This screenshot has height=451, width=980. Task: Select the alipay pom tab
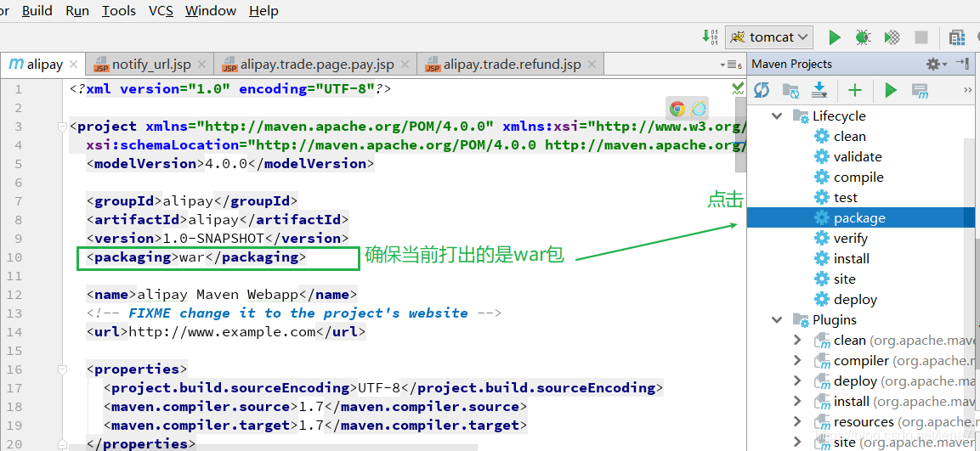(x=43, y=65)
